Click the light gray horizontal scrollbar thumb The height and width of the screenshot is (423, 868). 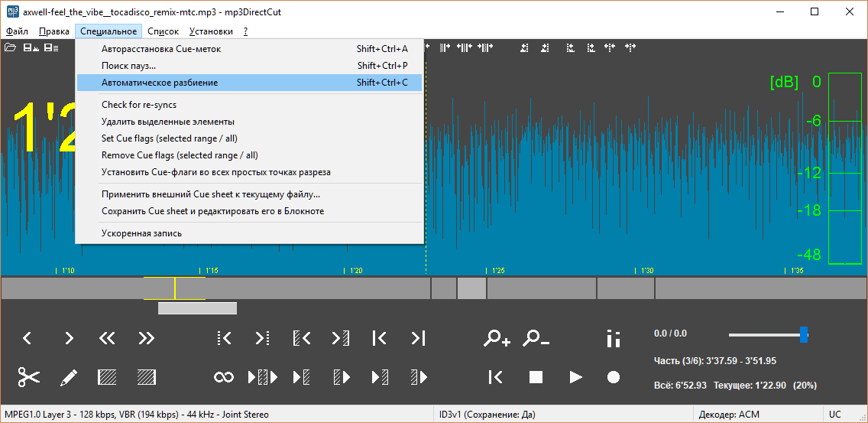[198, 308]
